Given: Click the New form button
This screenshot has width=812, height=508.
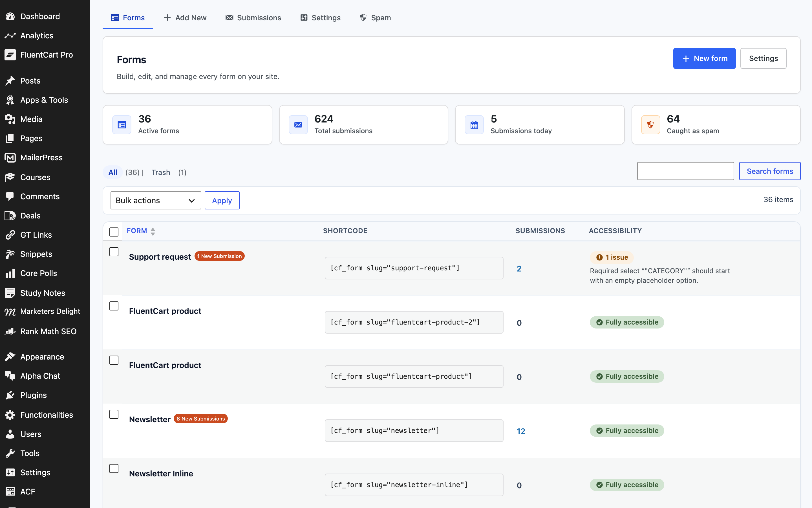Looking at the screenshot, I should pos(704,58).
